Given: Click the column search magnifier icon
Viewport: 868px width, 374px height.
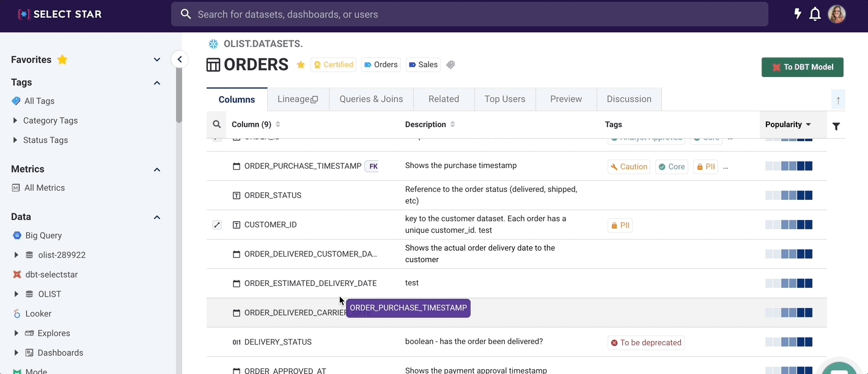Looking at the screenshot, I should (216, 125).
